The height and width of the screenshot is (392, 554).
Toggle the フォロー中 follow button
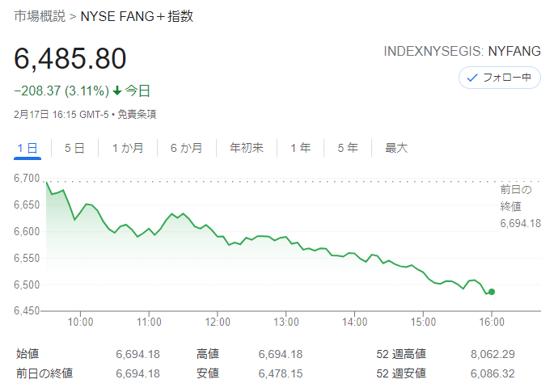pyautogui.click(x=500, y=78)
